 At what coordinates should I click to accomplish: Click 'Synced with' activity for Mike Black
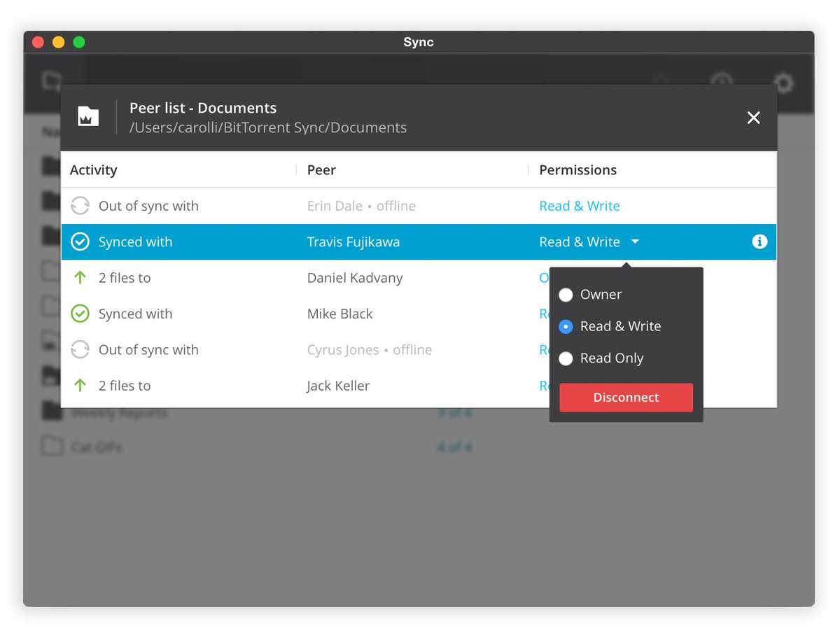coord(135,314)
